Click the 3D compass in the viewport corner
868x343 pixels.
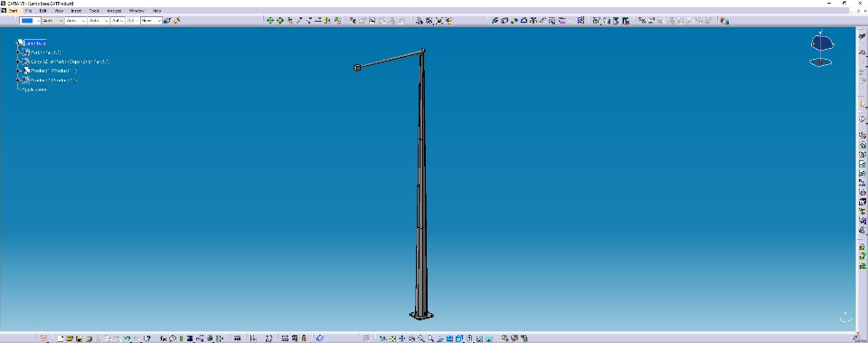[822, 49]
